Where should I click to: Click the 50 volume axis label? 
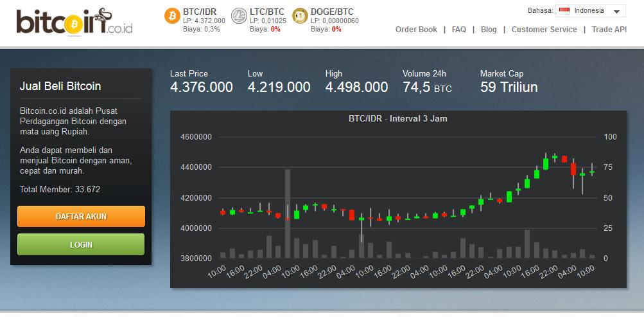click(608, 198)
